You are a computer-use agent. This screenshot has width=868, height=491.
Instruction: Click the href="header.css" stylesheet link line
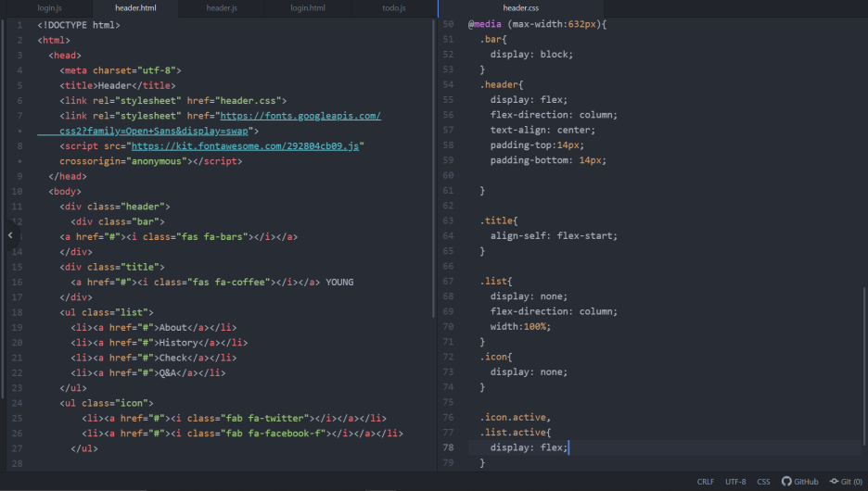point(172,101)
